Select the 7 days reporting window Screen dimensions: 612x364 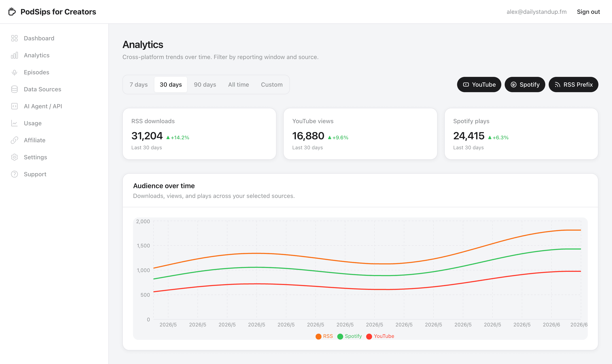(139, 85)
